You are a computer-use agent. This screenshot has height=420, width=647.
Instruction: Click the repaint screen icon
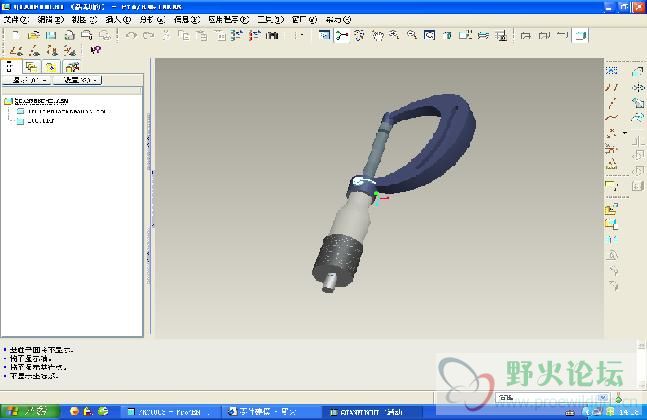coord(325,35)
